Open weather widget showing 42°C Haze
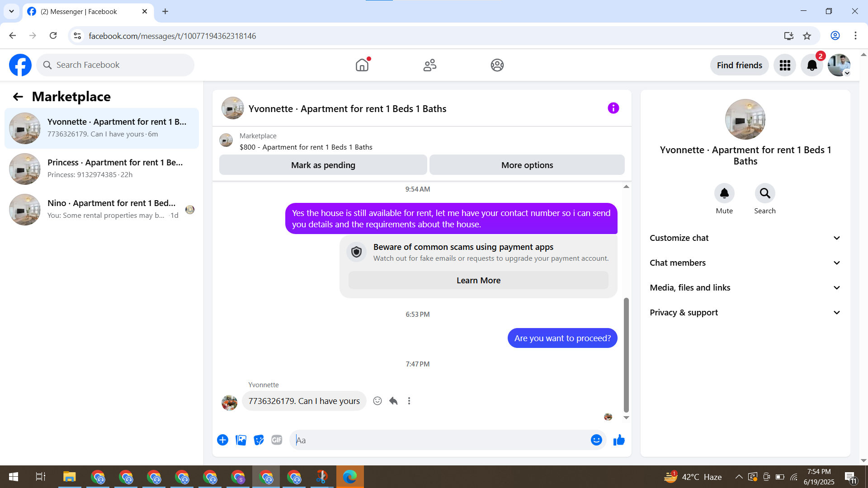 [x=693, y=477]
